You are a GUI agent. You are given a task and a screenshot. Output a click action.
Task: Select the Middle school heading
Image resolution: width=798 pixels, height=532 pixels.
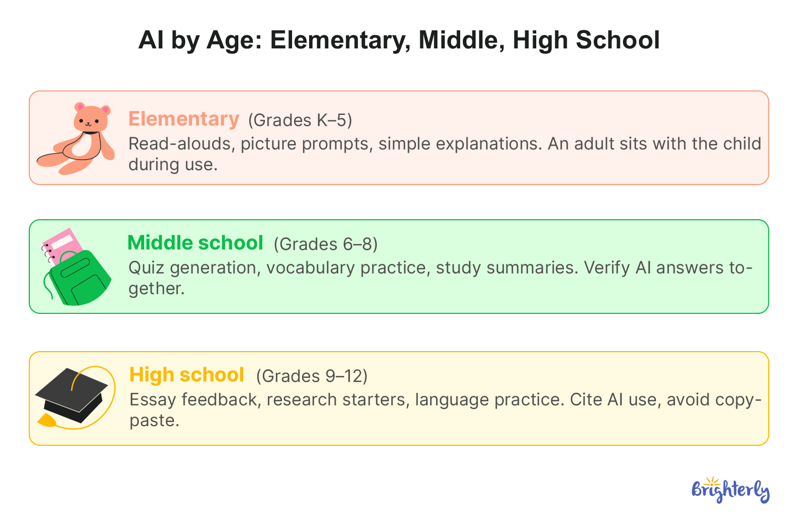tap(195, 243)
